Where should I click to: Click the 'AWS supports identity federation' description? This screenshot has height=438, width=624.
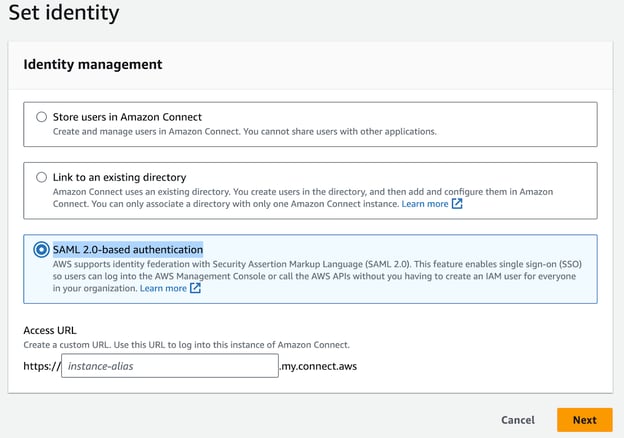[317, 276]
